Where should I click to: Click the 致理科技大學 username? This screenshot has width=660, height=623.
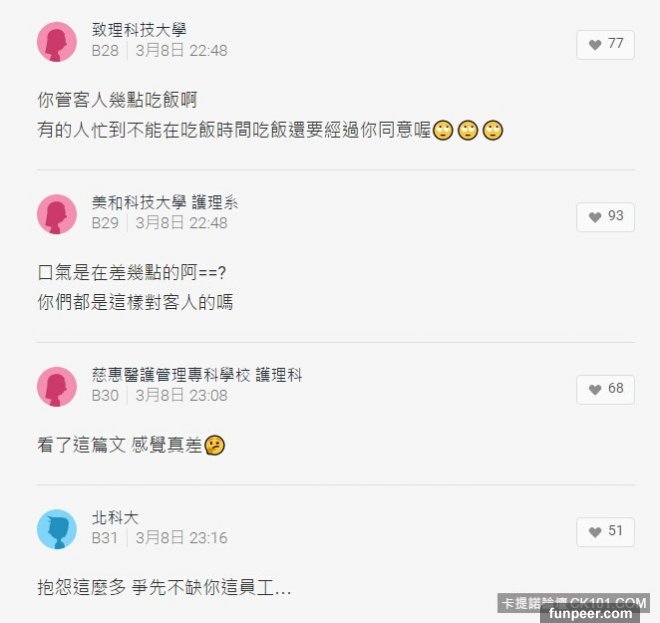[139, 30]
